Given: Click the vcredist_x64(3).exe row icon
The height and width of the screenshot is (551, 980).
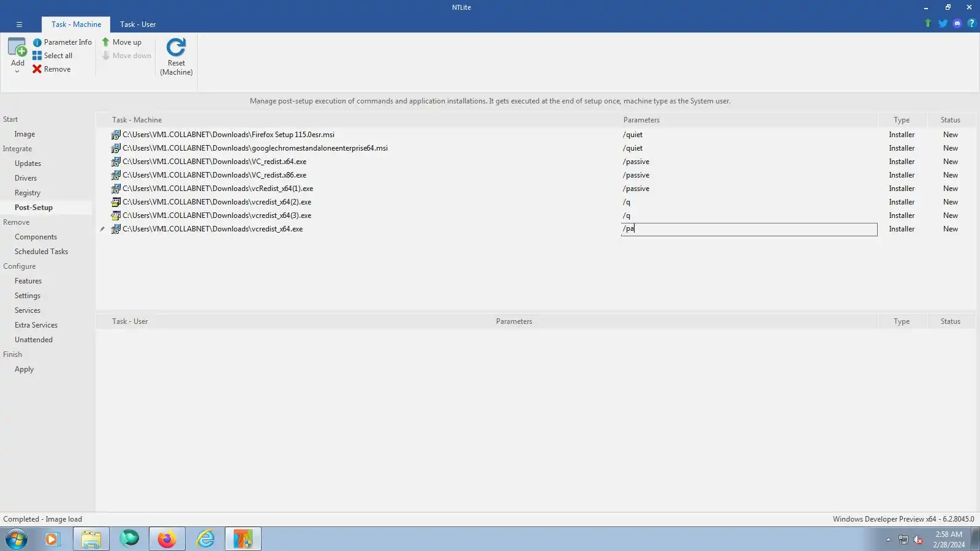Looking at the screenshot, I should tap(116, 216).
